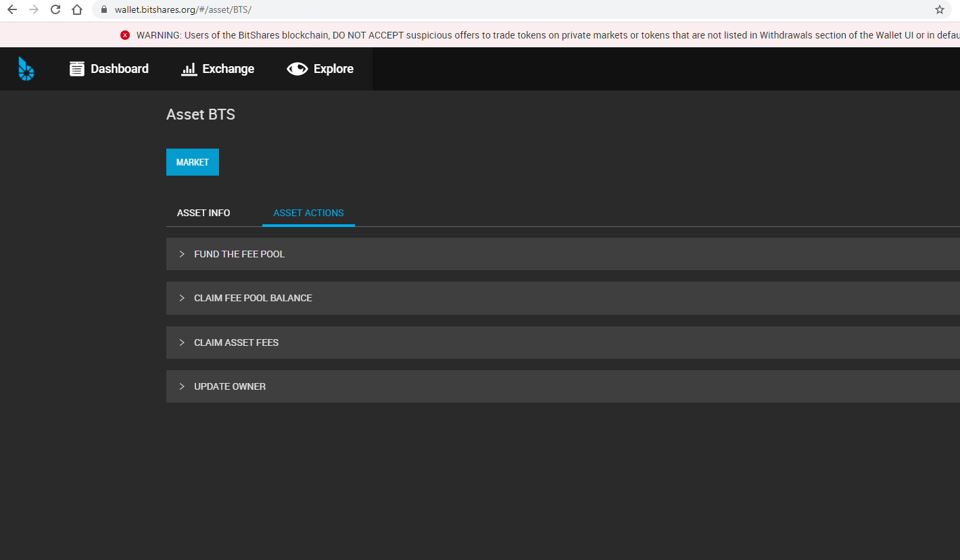
Task: Open the Exchange menu item
Action: 218,69
